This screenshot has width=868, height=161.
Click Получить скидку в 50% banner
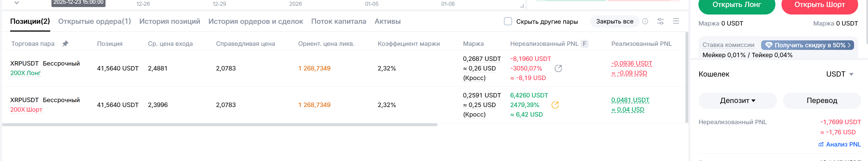(807, 45)
